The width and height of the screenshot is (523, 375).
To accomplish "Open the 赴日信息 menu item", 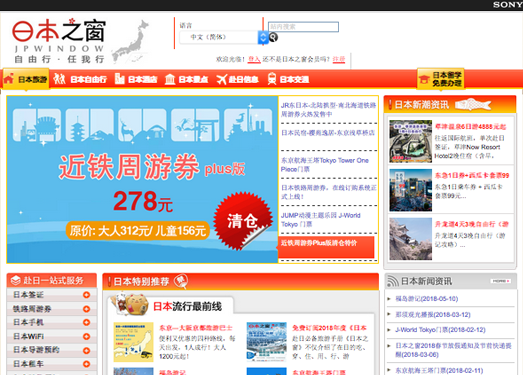I will tap(243, 79).
